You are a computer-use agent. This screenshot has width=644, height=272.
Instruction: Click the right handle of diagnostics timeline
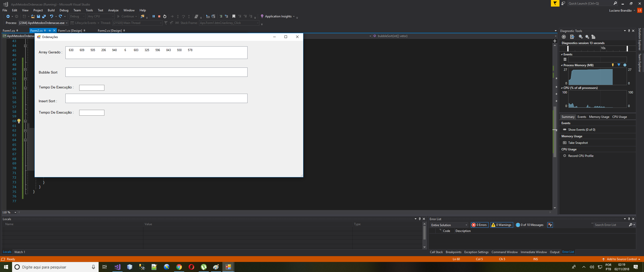click(x=627, y=48)
